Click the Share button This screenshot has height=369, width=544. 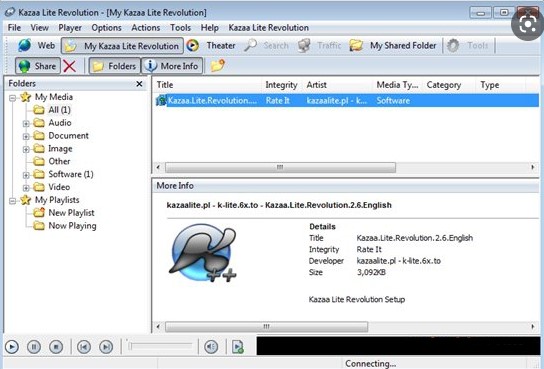click(x=37, y=66)
